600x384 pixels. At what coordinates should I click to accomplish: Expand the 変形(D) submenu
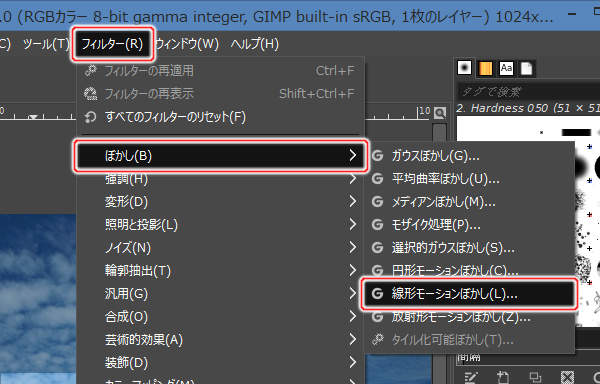click(x=220, y=202)
